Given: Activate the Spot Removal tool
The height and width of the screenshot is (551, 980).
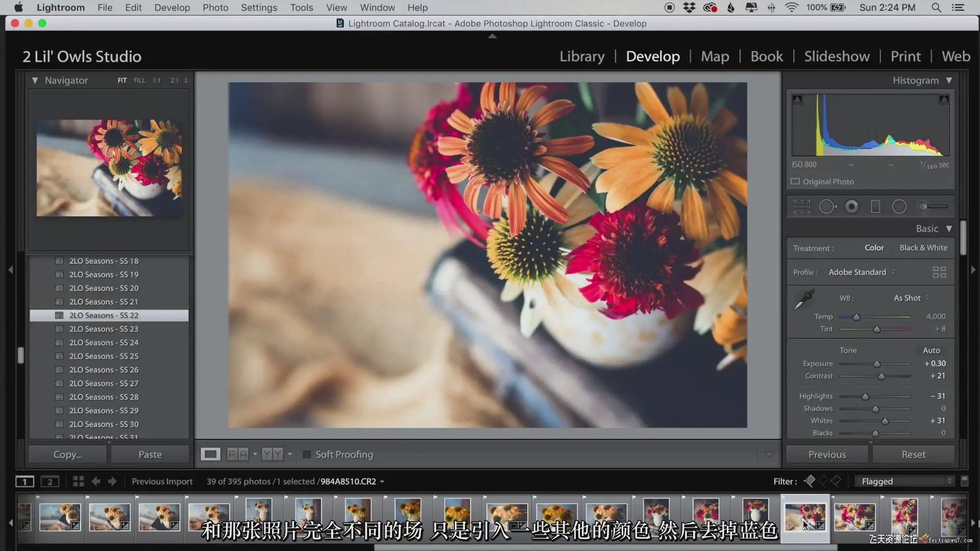Looking at the screenshot, I should coord(827,207).
